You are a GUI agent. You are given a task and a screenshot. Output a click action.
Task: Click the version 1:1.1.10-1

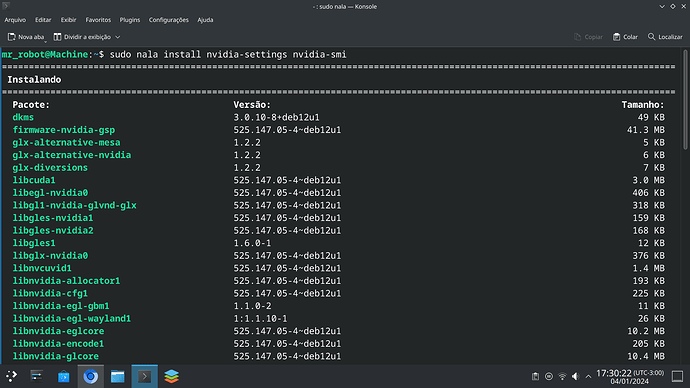260,318
